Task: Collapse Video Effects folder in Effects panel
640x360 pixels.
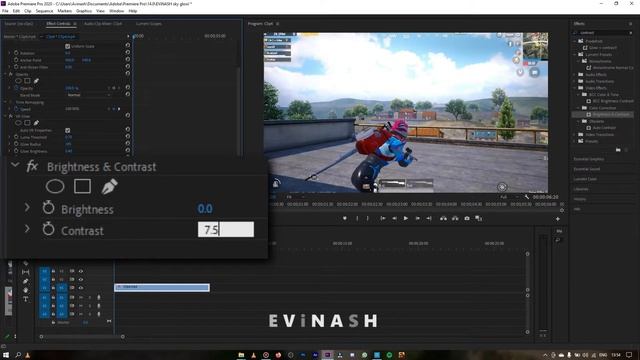Action: tap(575, 88)
